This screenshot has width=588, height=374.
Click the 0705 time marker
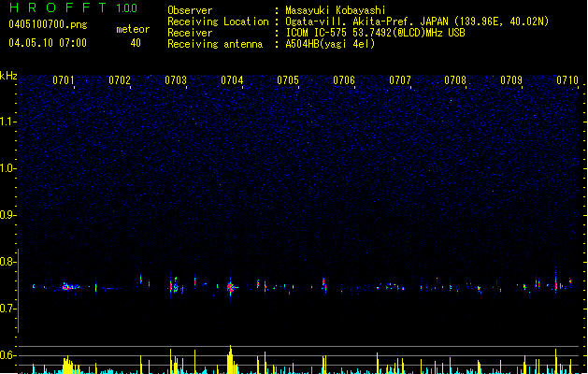coord(288,80)
